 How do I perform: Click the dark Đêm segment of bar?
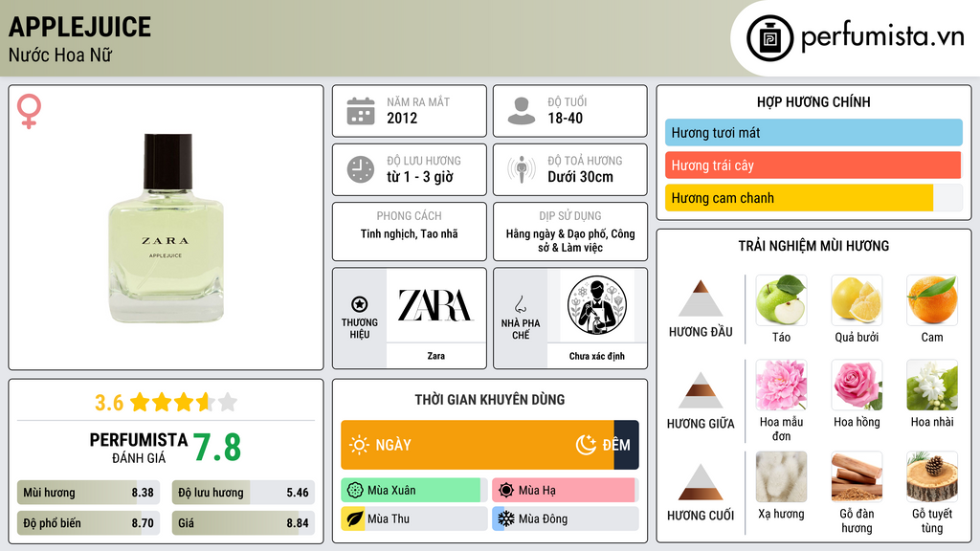(x=626, y=445)
